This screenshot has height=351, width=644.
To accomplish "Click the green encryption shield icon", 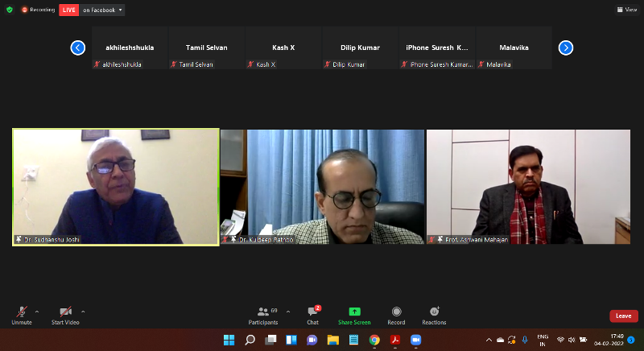I will coord(9,10).
